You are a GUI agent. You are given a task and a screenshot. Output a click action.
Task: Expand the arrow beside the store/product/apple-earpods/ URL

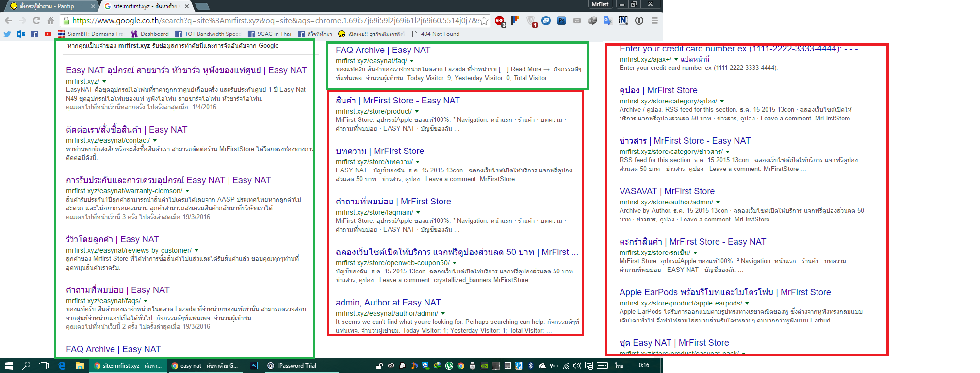click(747, 304)
